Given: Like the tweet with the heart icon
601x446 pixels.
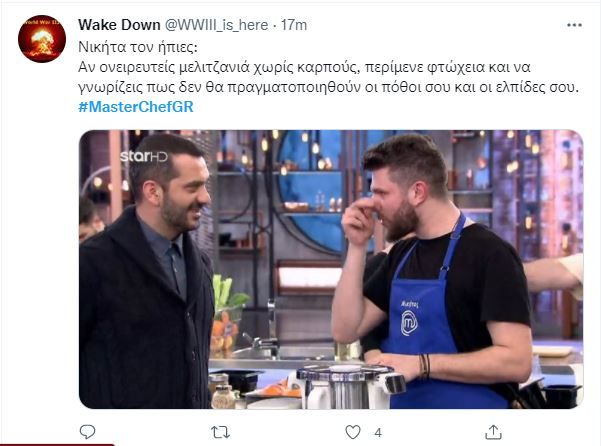Looking at the screenshot, I should pyautogui.click(x=353, y=432).
